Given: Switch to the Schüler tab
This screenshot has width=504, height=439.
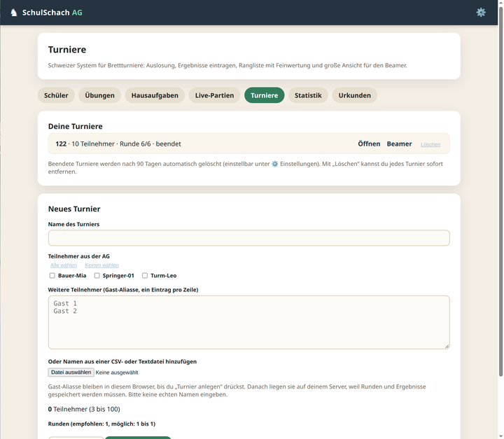Looking at the screenshot, I should coord(56,95).
